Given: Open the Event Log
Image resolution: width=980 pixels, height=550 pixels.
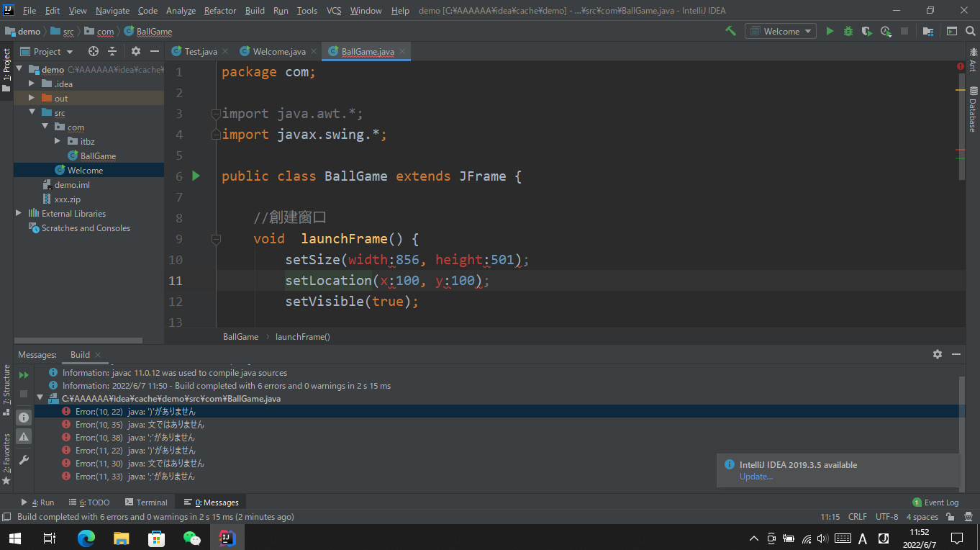Looking at the screenshot, I should pyautogui.click(x=935, y=502).
